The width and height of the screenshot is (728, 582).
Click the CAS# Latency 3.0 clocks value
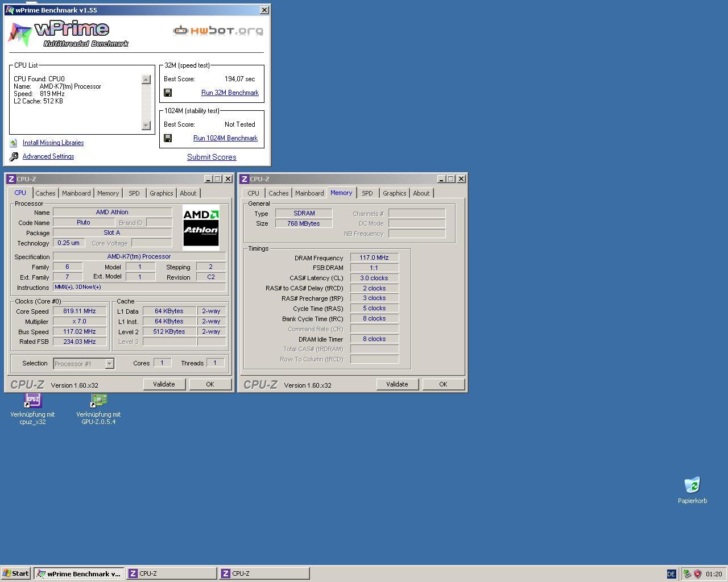pos(374,278)
